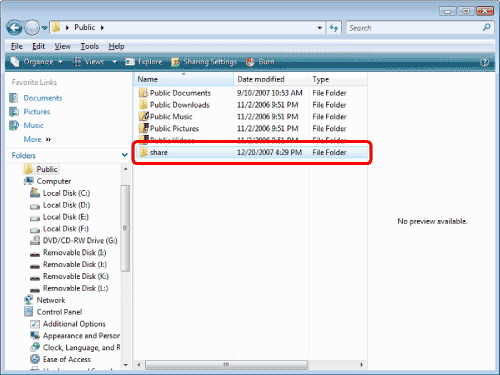Image resolution: width=500 pixels, height=375 pixels.
Task: Select Local Disk (E:) in the tree
Action: (x=66, y=217)
